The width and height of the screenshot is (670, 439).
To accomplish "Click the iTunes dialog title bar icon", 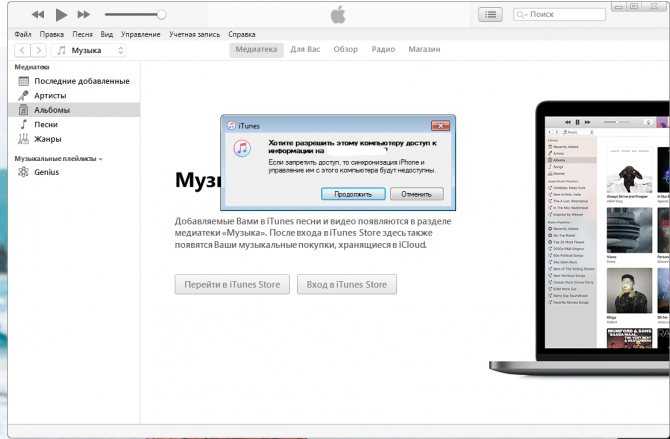I will (231, 126).
